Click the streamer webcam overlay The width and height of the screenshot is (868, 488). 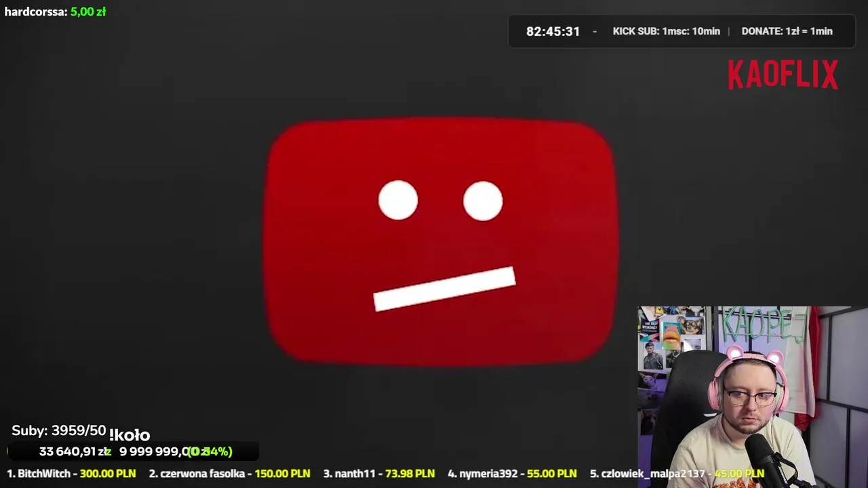753,397
